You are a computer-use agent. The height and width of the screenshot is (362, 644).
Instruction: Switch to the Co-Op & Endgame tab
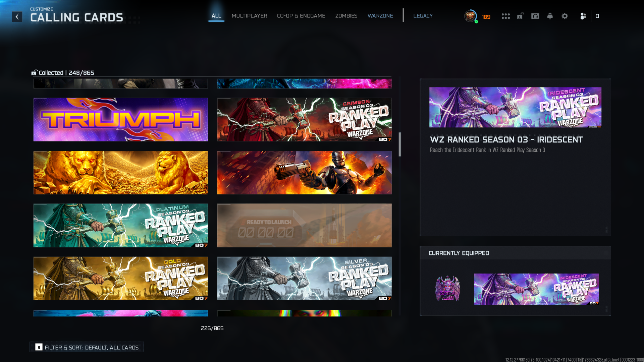tap(301, 16)
